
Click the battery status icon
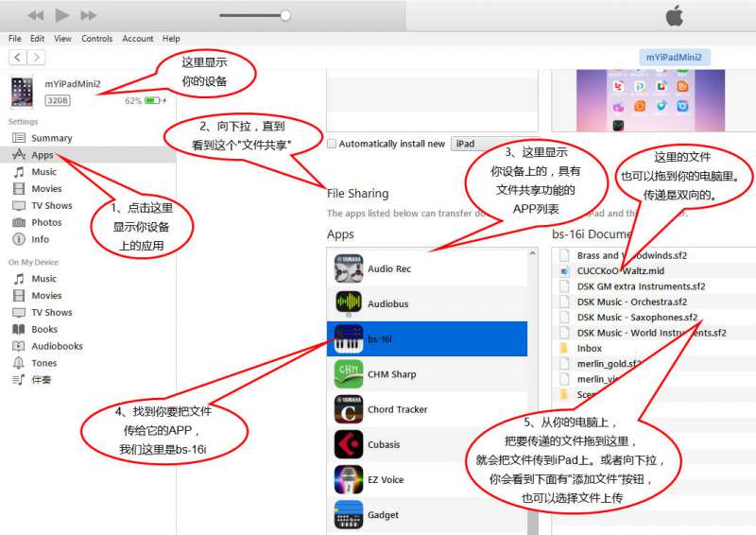153,100
